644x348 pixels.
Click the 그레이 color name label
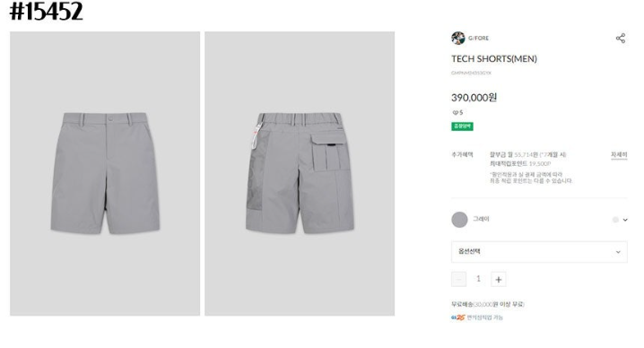481,219
